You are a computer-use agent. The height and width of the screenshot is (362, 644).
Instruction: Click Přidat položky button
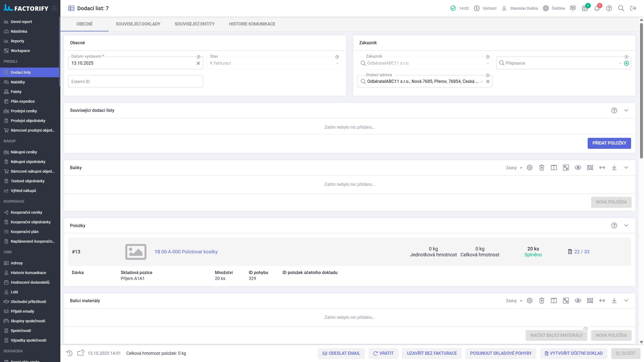point(609,143)
